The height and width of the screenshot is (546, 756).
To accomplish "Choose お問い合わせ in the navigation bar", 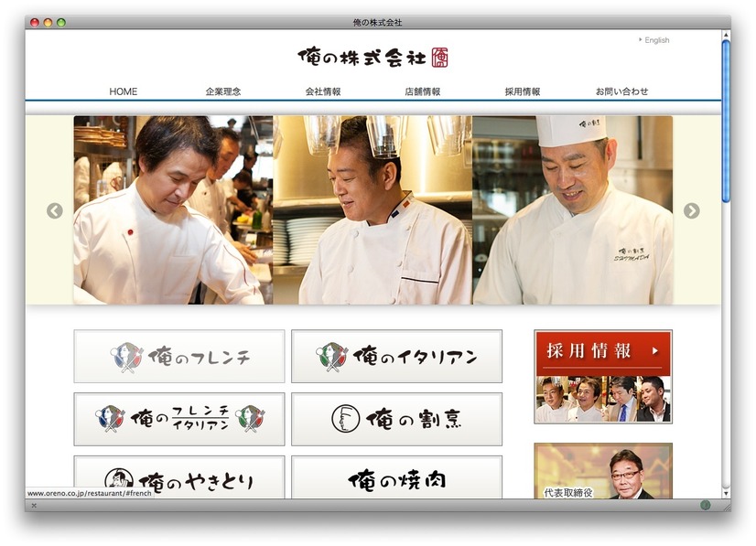I will point(622,91).
